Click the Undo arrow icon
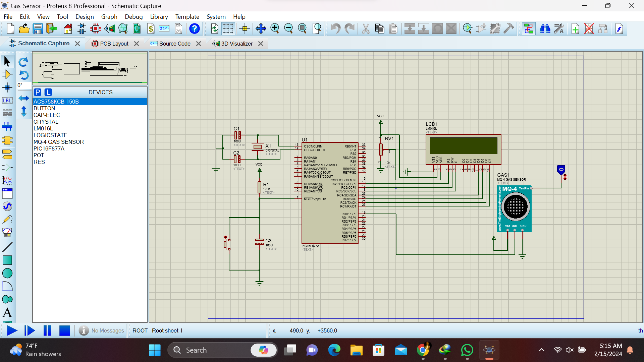Image resolution: width=644 pixels, height=362 pixels. (335, 29)
